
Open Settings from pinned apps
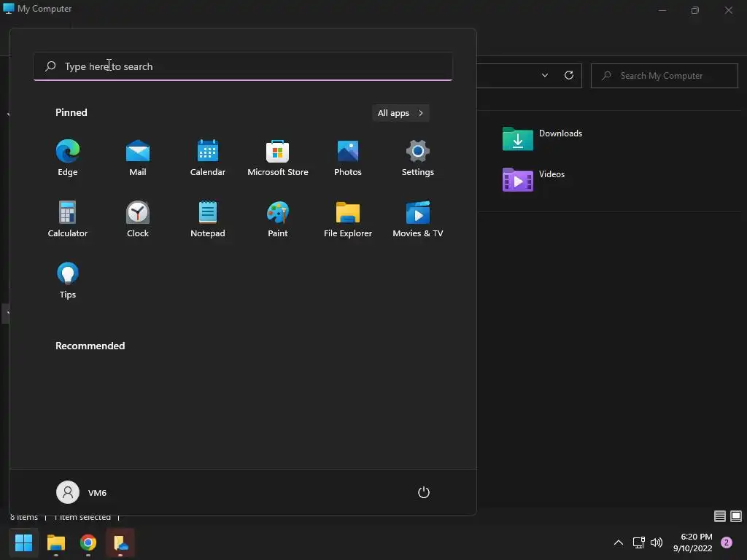click(x=418, y=158)
